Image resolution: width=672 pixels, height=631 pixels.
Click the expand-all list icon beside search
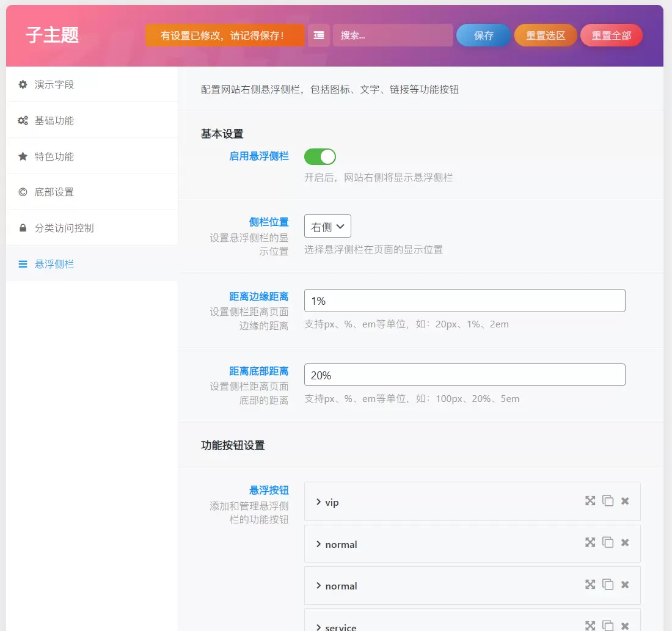pyautogui.click(x=319, y=35)
